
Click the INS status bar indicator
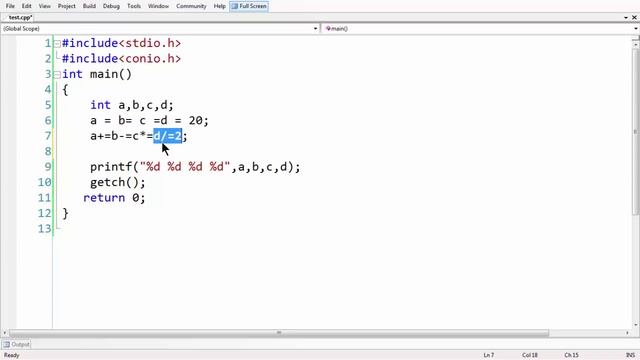(631, 355)
